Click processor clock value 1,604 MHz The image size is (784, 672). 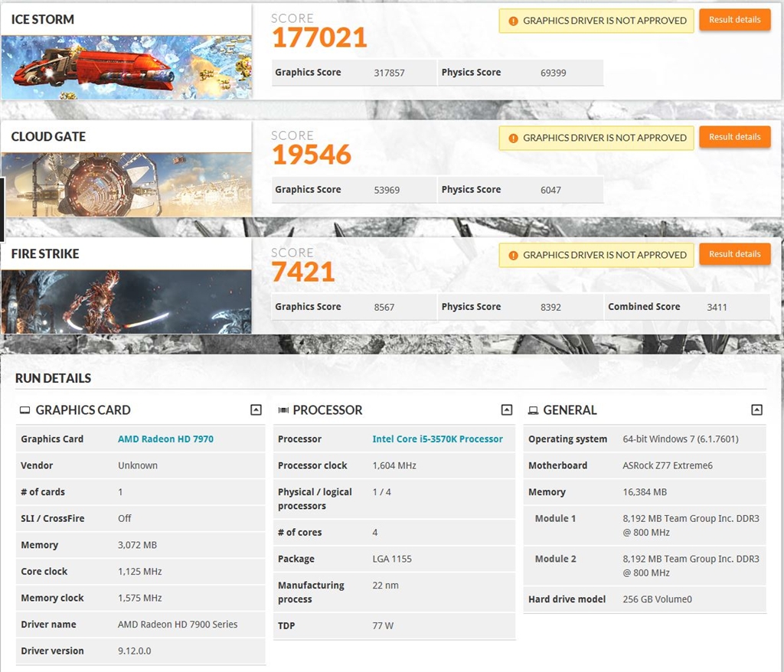point(394,465)
